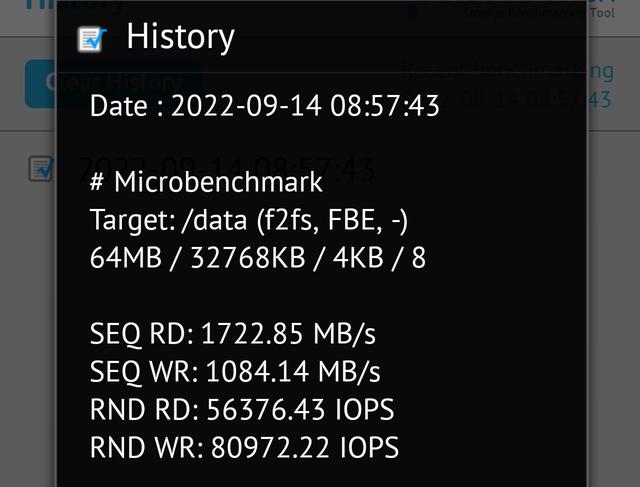The width and height of the screenshot is (640, 487).
Task: Click the background History page heading
Action: tap(30, 6)
